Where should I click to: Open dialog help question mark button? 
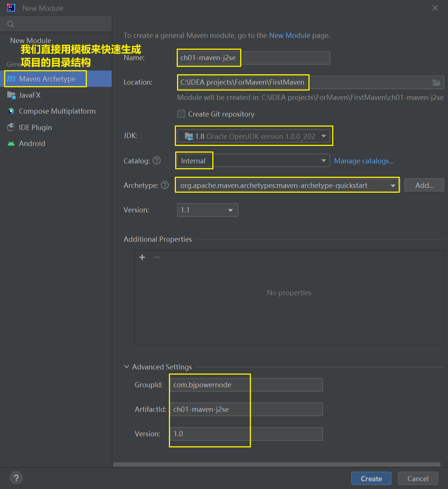click(16, 478)
